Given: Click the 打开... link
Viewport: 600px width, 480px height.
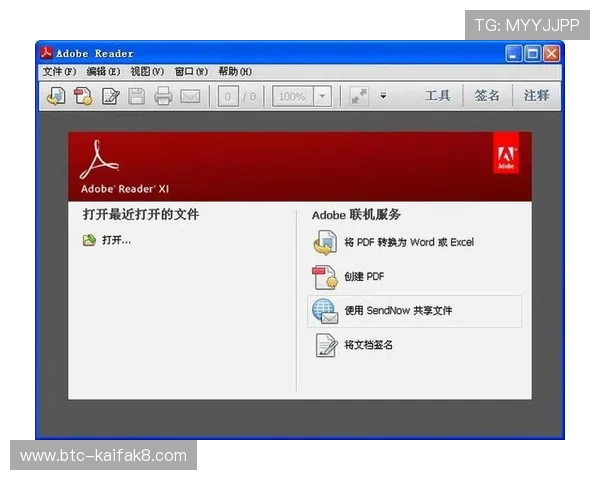Looking at the screenshot, I should click(116, 240).
